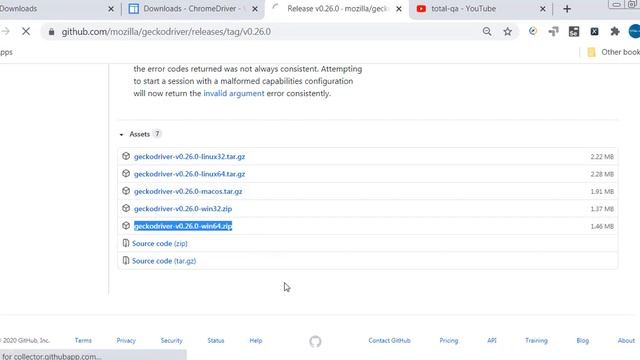
Task: Open the Blog footer link
Action: (x=582, y=340)
